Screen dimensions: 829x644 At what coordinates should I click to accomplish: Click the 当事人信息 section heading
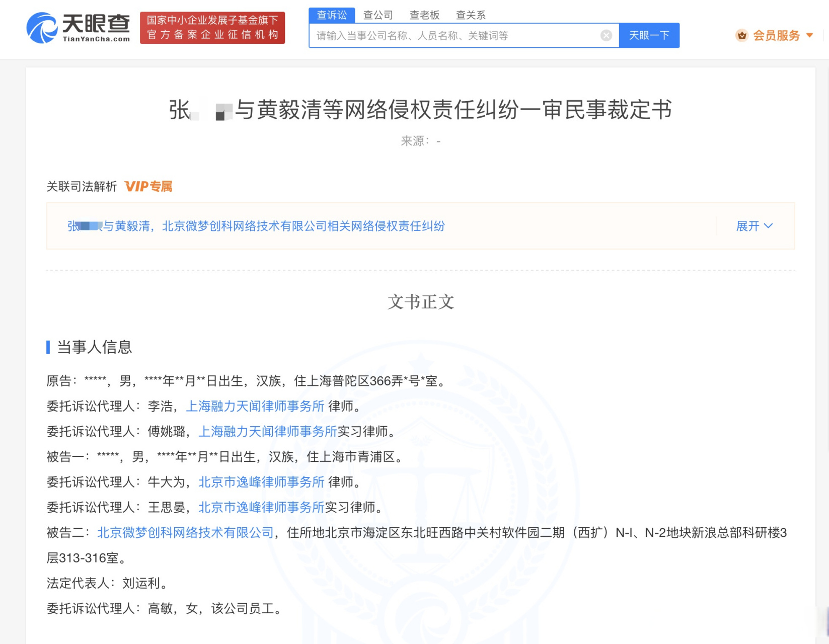coord(95,347)
